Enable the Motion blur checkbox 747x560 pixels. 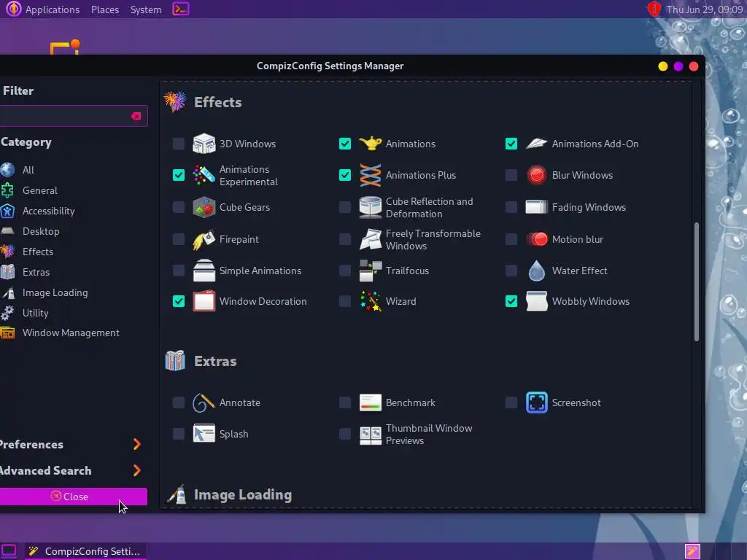click(511, 239)
